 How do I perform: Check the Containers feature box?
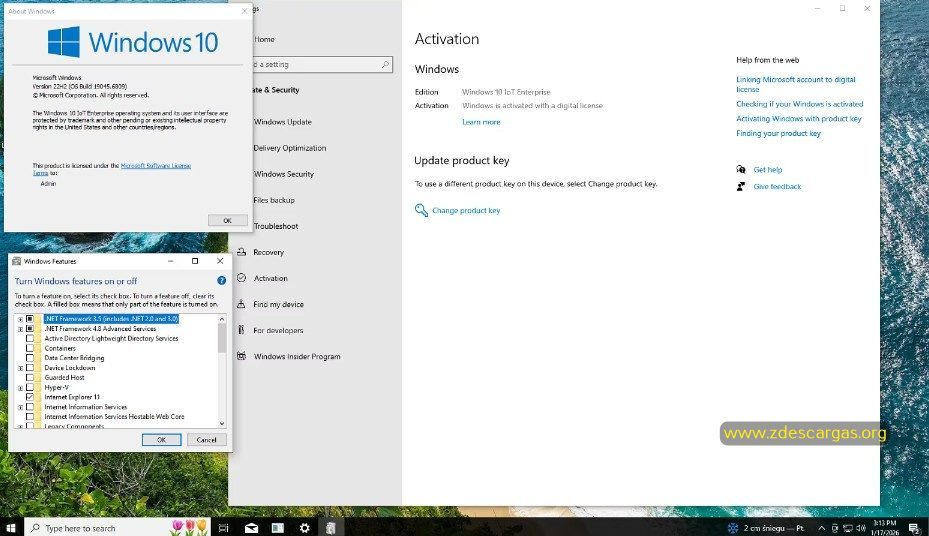tap(30, 348)
